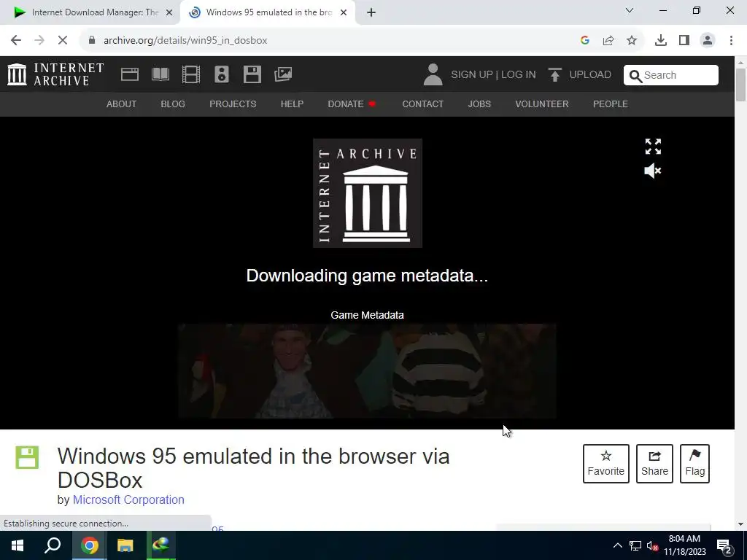Toggle the emulator mute speaker icon
The height and width of the screenshot is (560, 747).
pos(653,171)
